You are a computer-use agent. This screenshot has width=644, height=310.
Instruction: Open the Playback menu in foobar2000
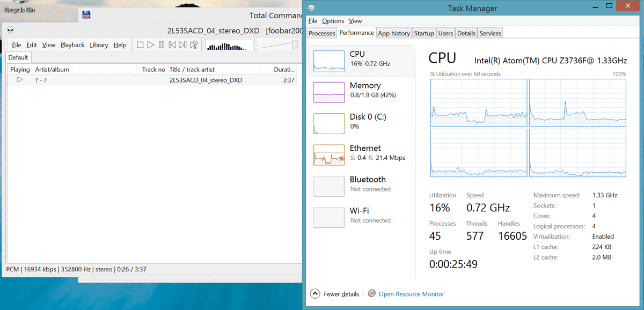click(x=72, y=45)
